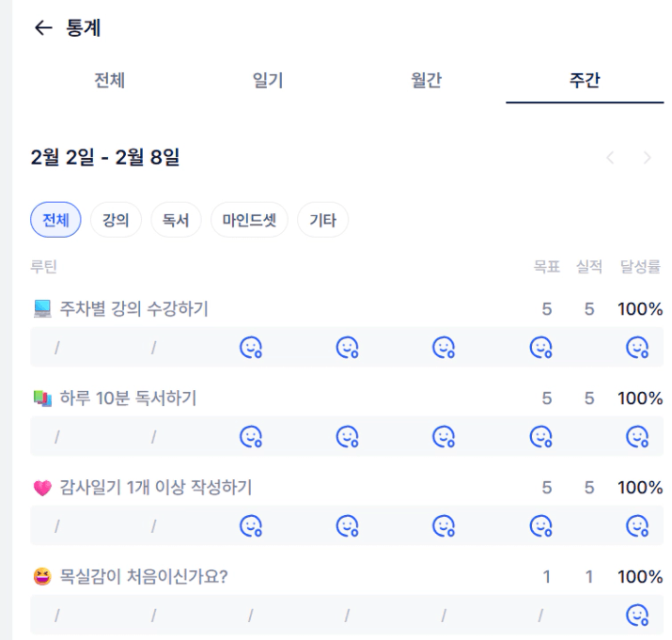
Task: Click the back arrow next to 통계
Action: pyautogui.click(x=42, y=28)
